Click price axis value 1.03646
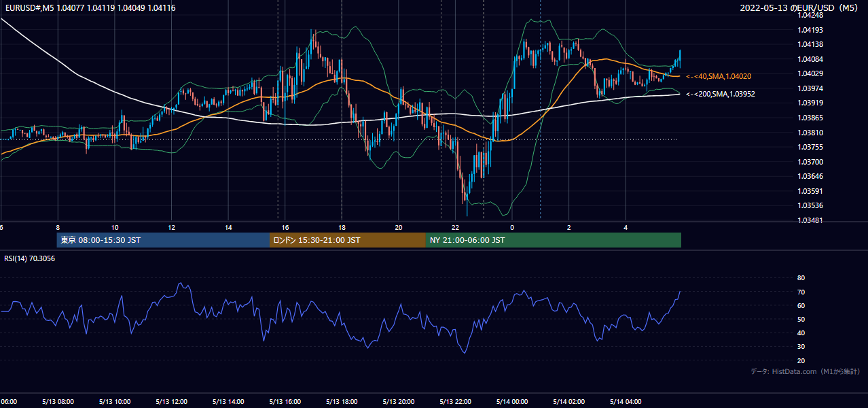The height and width of the screenshot is (408, 868). [x=810, y=176]
